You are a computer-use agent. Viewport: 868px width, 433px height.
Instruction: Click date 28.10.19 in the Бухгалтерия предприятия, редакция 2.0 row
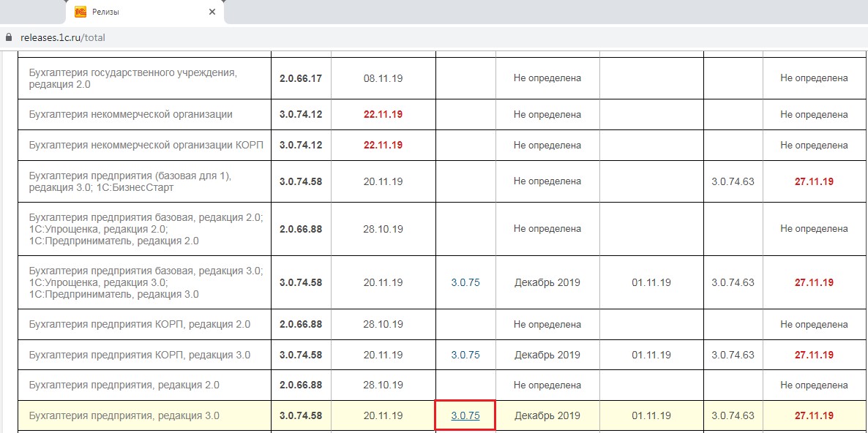pyautogui.click(x=383, y=385)
